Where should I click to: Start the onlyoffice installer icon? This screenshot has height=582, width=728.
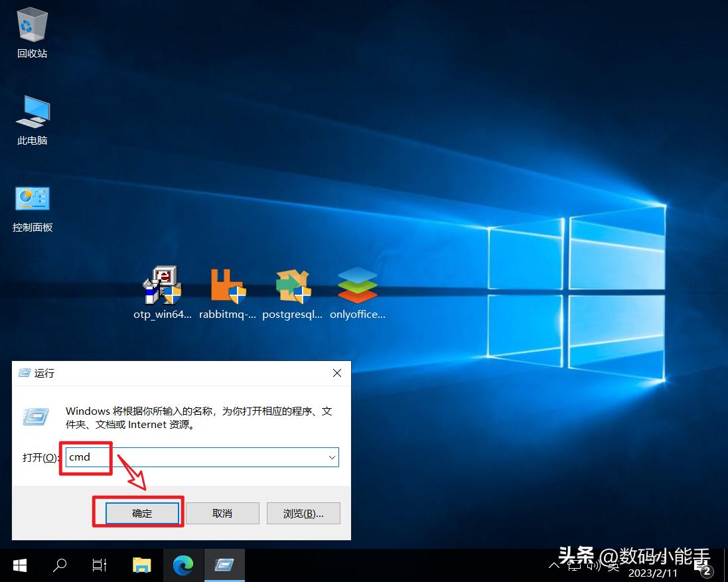pyautogui.click(x=357, y=287)
